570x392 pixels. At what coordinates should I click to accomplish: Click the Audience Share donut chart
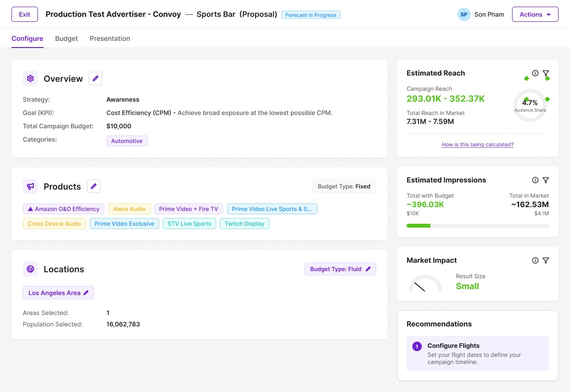tap(530, 105)
